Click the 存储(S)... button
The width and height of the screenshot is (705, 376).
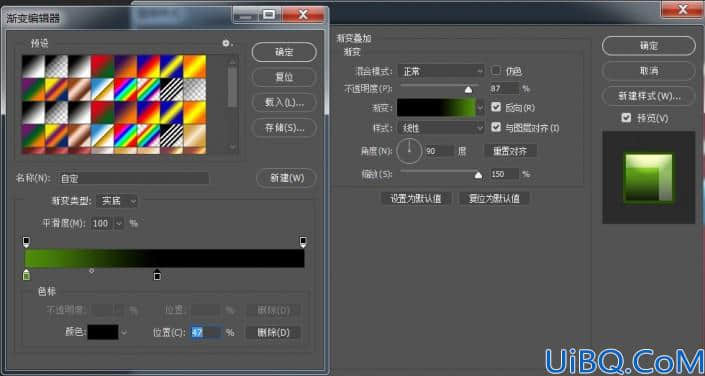(284, 128)
